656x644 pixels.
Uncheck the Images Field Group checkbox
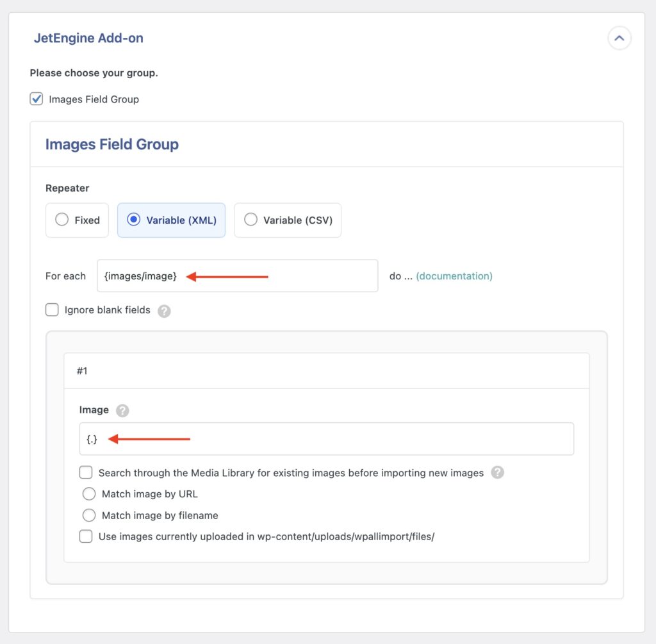[x=36, y=99]
